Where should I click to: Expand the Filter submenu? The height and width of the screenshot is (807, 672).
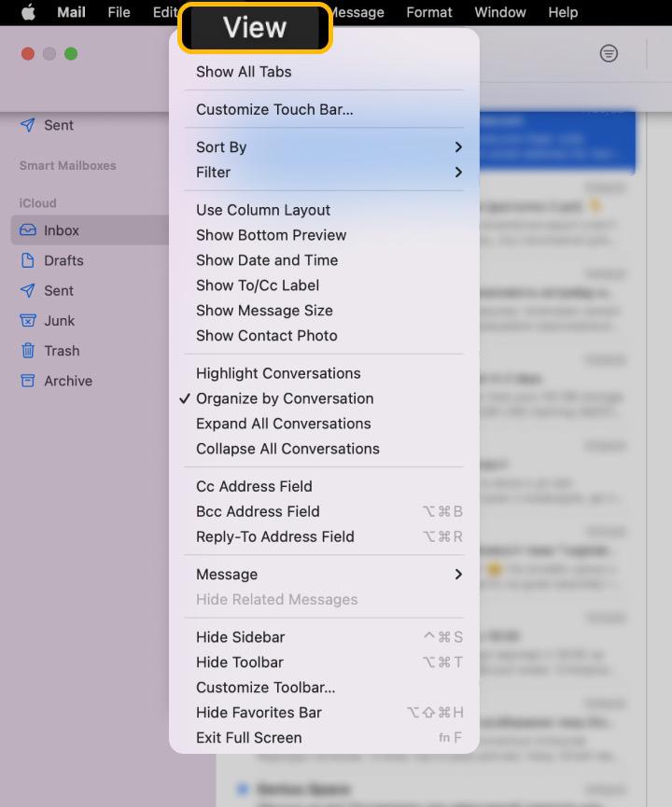[x=324, y=173]
